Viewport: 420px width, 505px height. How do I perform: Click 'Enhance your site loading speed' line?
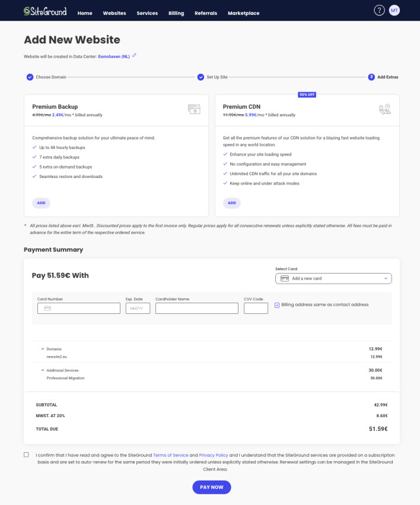click(x=260, y=154)
